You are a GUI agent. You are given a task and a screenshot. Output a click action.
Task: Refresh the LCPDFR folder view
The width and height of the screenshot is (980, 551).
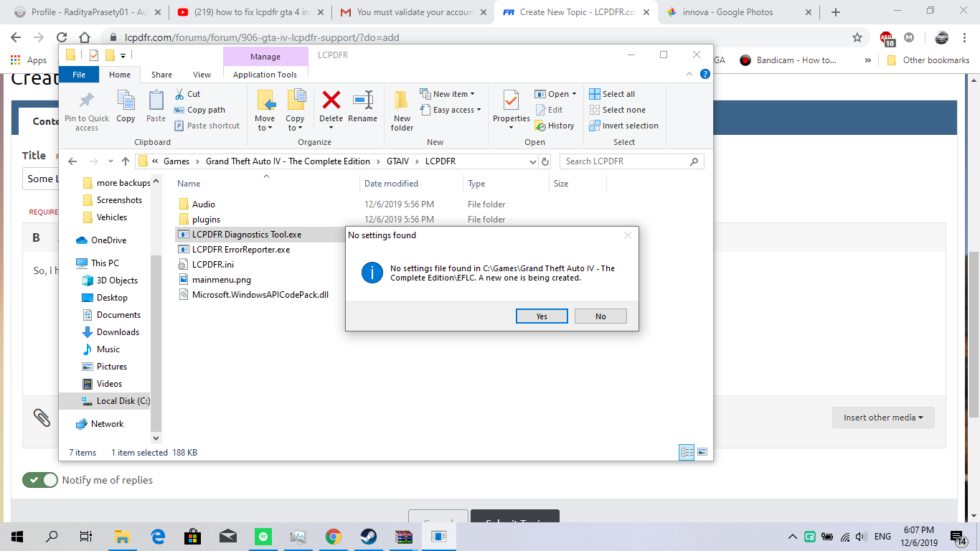(x=545, y=161)
